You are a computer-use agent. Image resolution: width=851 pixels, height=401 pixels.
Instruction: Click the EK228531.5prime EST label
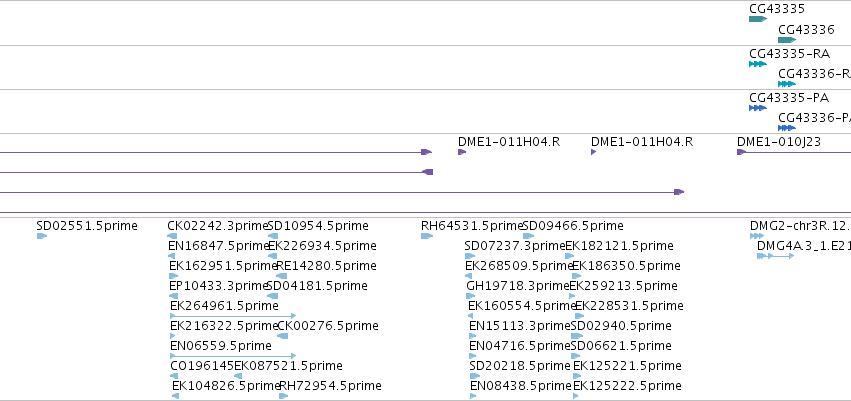629,306
